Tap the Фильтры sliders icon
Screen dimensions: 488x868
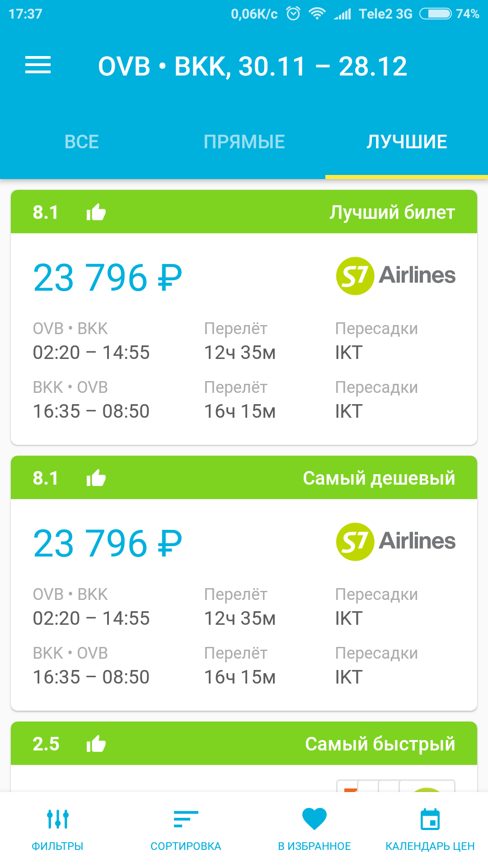[58, 819]
